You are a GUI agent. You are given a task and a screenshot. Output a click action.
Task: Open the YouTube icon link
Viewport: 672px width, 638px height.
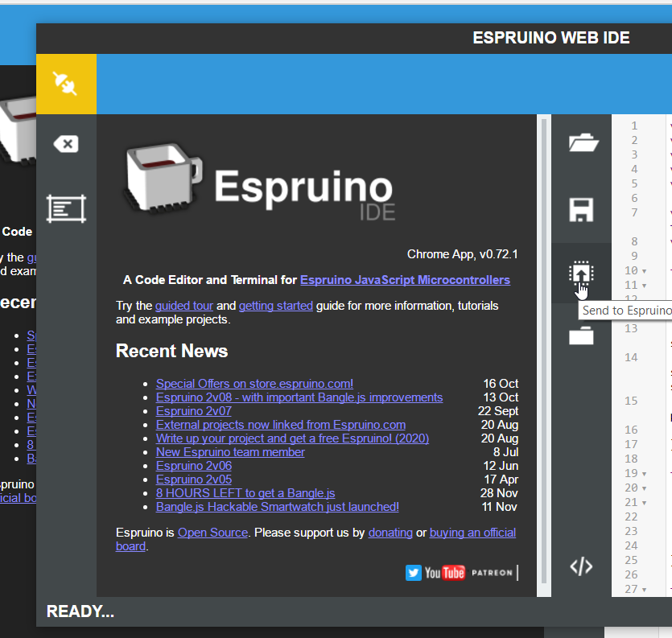coord(445,573)
